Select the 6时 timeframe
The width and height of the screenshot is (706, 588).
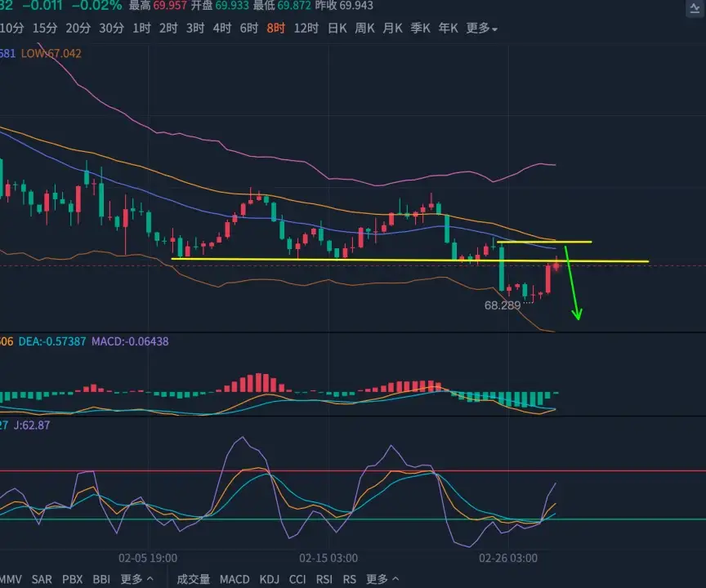249,29
